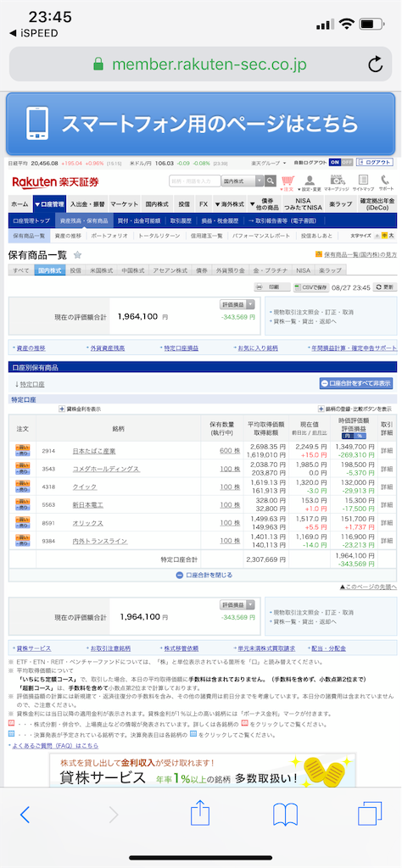The width and height of the screenshot is (402, 868).
Task: Tap the Safari back arrow
Action: (25, 815)
